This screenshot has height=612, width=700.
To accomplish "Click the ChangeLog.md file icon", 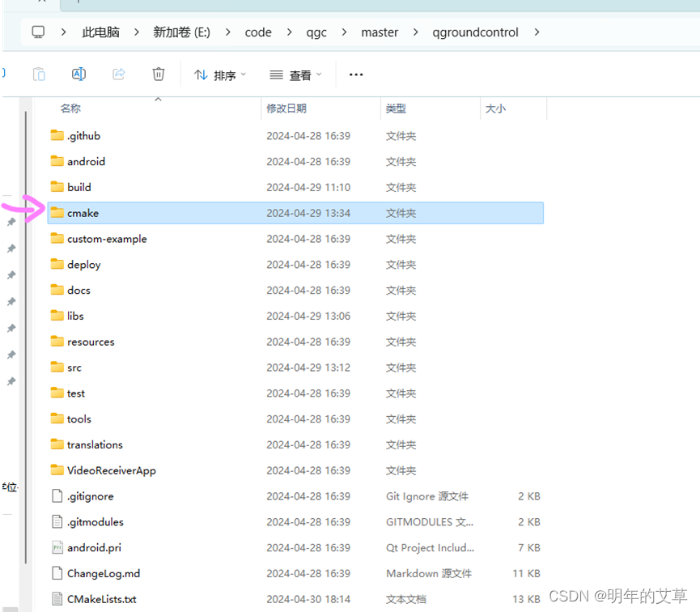I will 57,573.
